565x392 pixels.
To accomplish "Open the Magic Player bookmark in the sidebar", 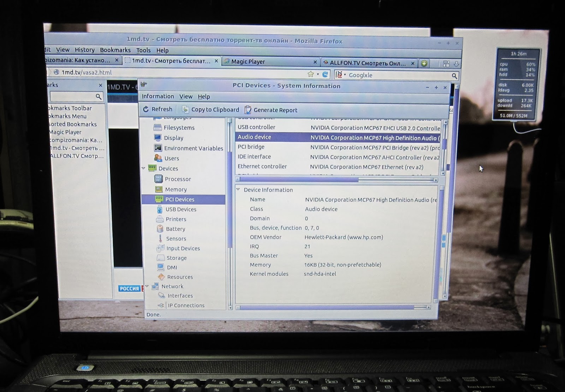I will pos(65,132).
